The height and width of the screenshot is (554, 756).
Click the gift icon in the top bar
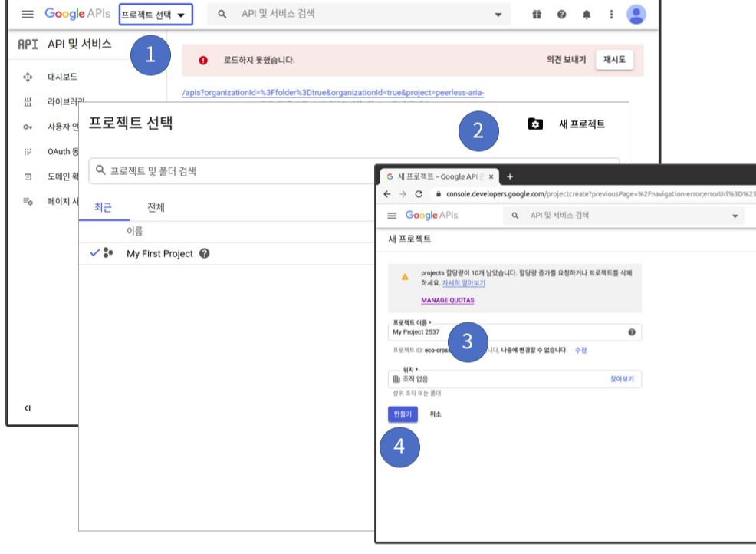(537, 15)
